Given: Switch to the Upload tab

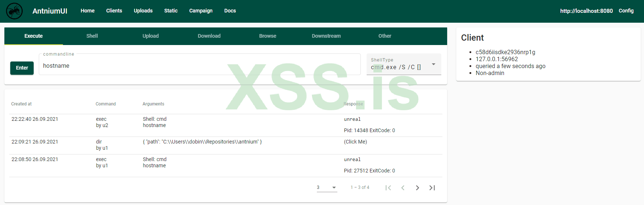Looking at the screenshot, I should [x=151, y=36].
